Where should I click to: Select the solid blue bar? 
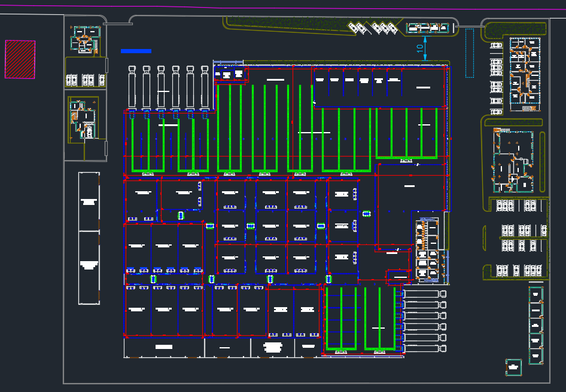click(136, 51)
